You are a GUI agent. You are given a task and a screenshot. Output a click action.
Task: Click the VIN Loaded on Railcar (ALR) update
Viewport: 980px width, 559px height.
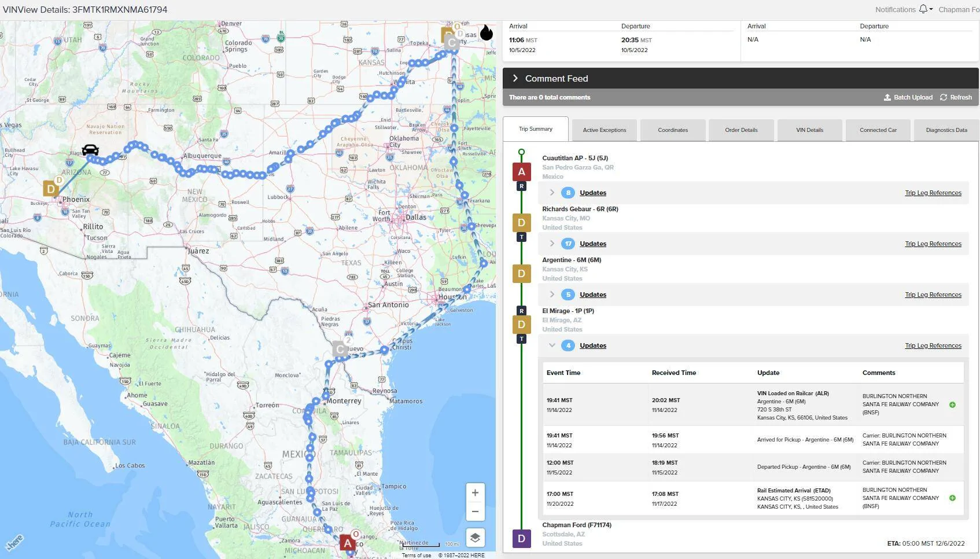pos(793,393)
